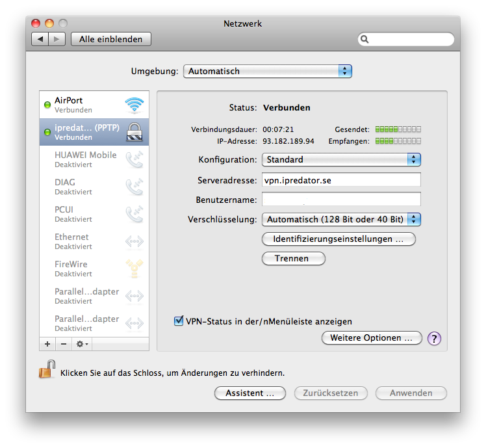
Task: Click the connection time 00:07:21
Action: pos(278,129)
